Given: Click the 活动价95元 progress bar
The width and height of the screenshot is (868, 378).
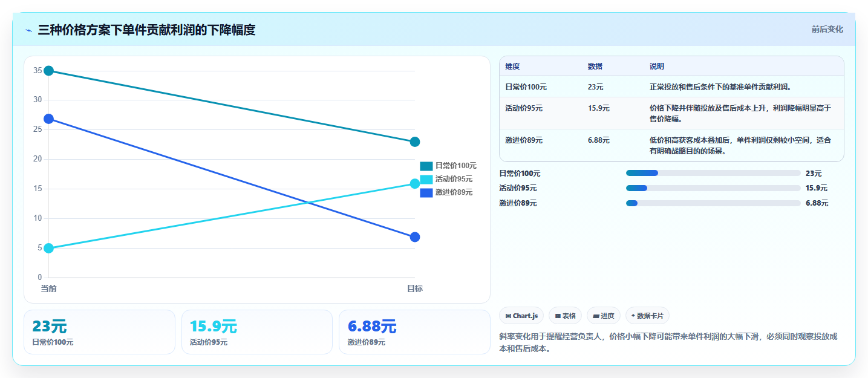Looking at the screenshot, I should (x=713, y=188).
